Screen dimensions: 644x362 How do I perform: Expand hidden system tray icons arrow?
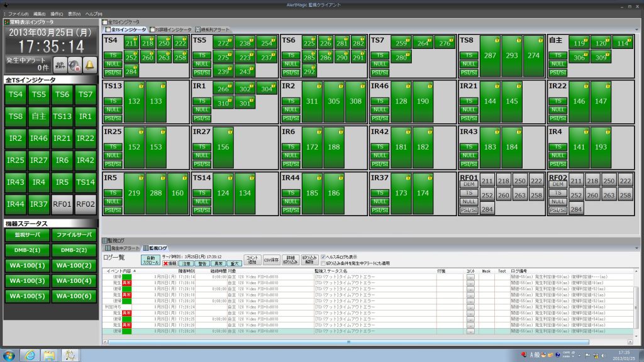(x=579, y=356)
